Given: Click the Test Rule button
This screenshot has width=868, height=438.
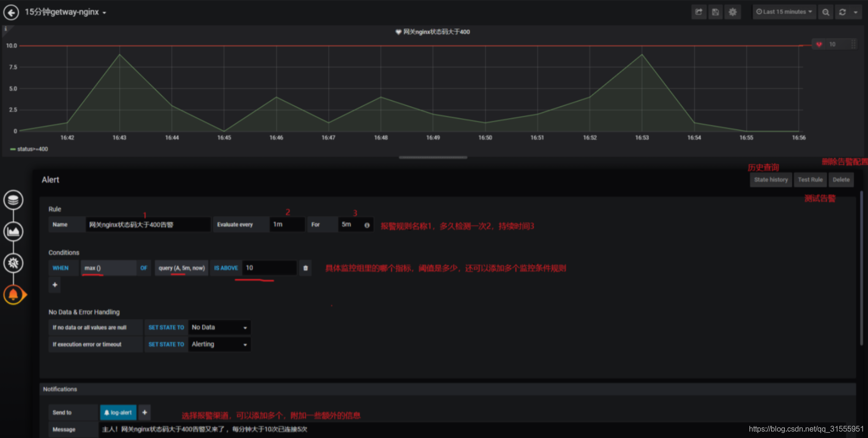Looking at the screenshot, I should pyautogui.click(x=810, y=180).
